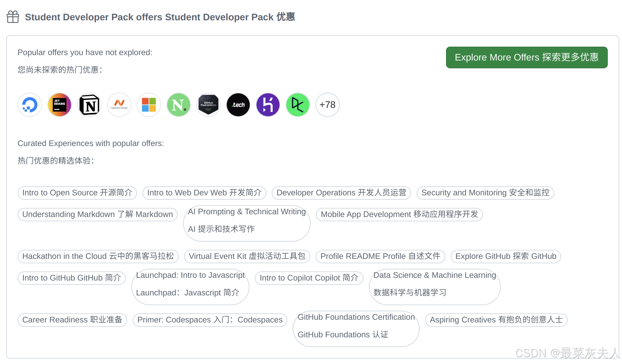This screenshot has width=622, height=364.
Task: Open Virtual Event Kit experience
Action: pyautogui.click(x=247, y=257)
